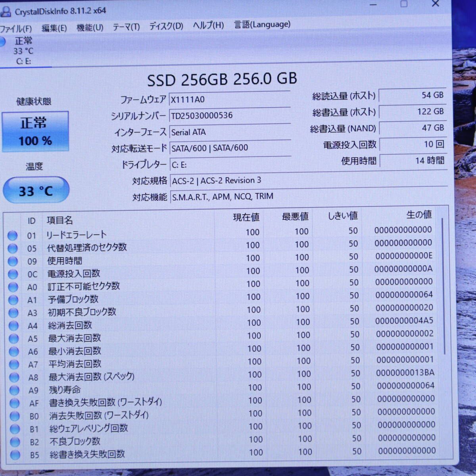Viewport: 476px width, 476px height.
Task: Click the transfer mode field SATA/600 | SATA/600
Action: tap(230, 148)
